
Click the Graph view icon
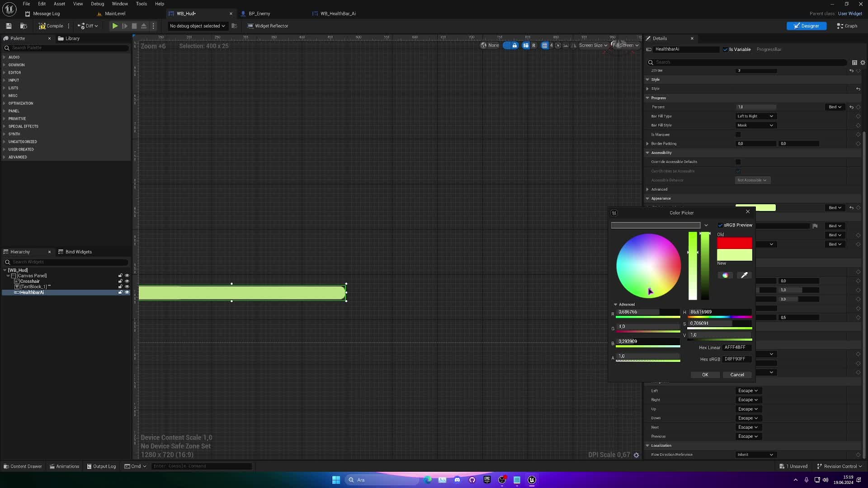[x=847, y=26]
